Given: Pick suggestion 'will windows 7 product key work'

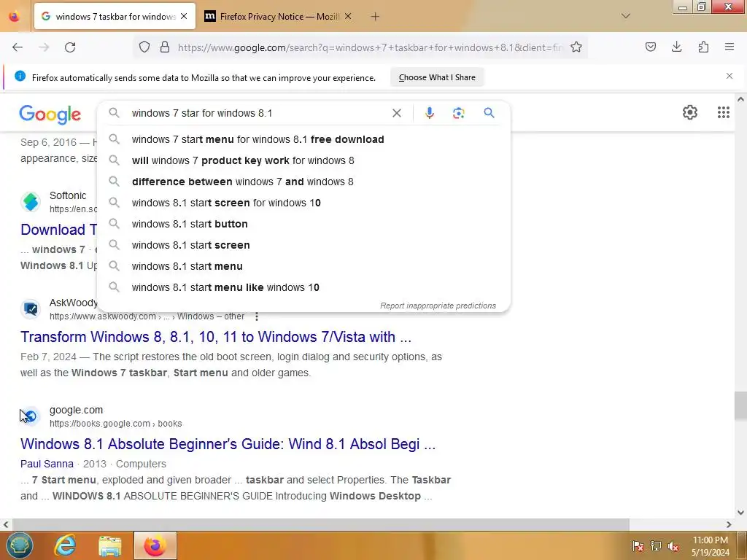Looking at the screenshot, I should pyautogui.click(x=303, y=160).
